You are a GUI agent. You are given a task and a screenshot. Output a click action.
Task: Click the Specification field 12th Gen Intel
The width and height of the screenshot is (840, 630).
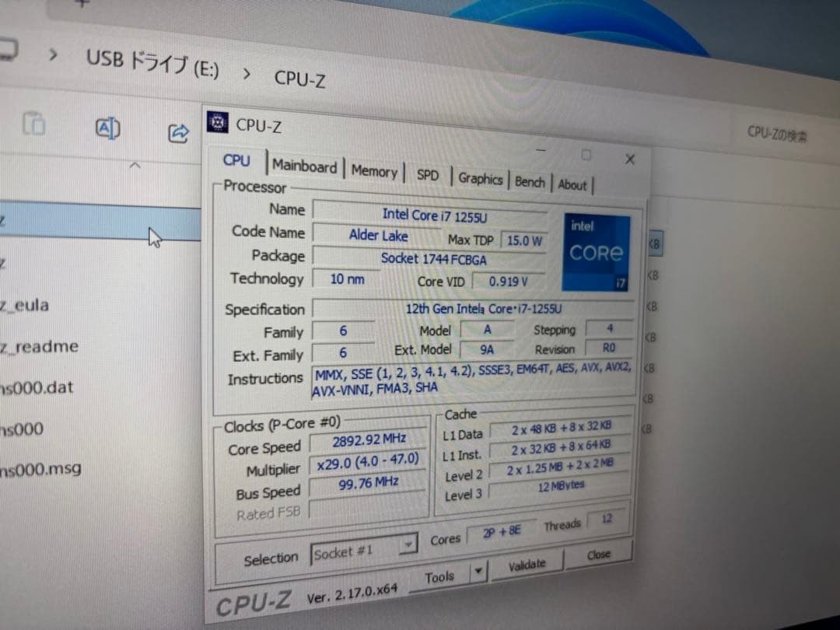pyautogui.click(x=474, y=308)
